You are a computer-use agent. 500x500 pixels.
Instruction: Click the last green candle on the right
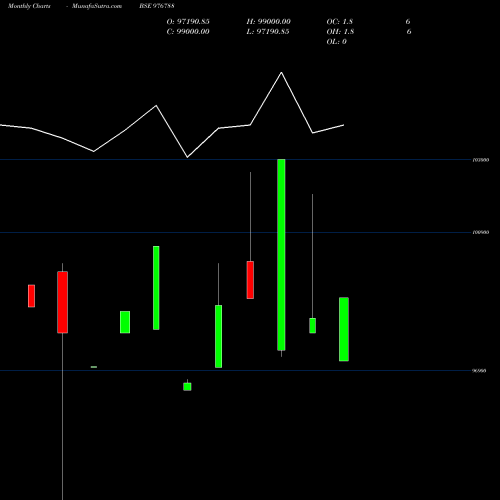344,329
